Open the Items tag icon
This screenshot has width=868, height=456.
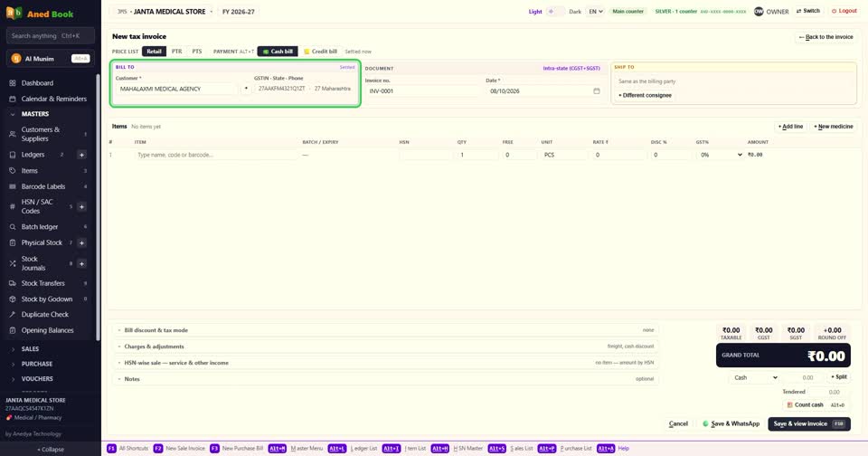(x=12, y=171)
